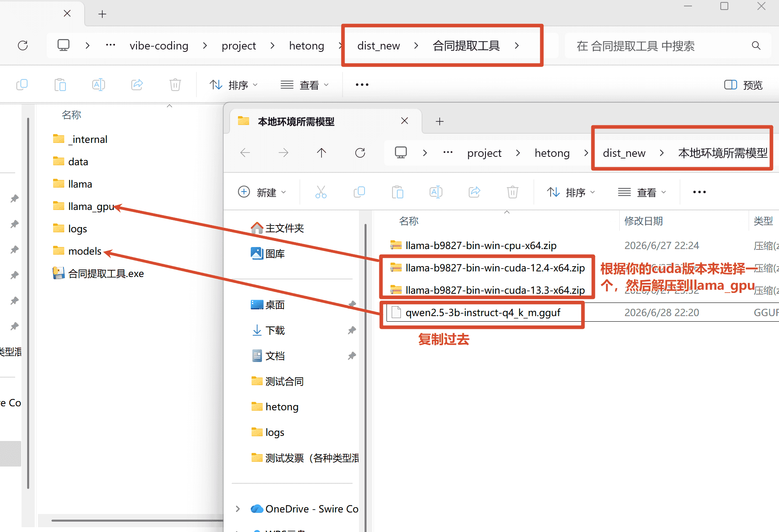Image resolution: width=779 pixels, height=532 pixels.
Task: Open the 排序 dropdown in 本地环境所需模型 window
Action: [x=571, y=192]
